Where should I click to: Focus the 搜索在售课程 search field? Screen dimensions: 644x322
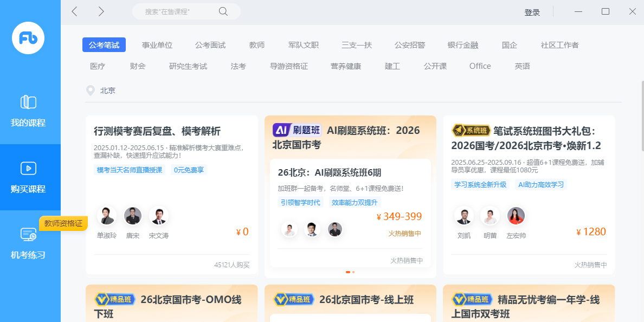pos(186,11)
